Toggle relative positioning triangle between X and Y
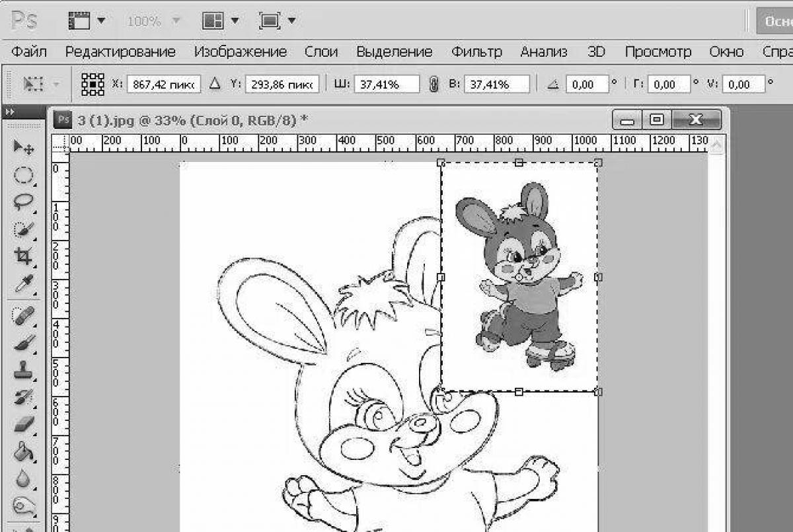Image resolution: width=793 pixels, height=532 pixels. click(x=214, y=84)
